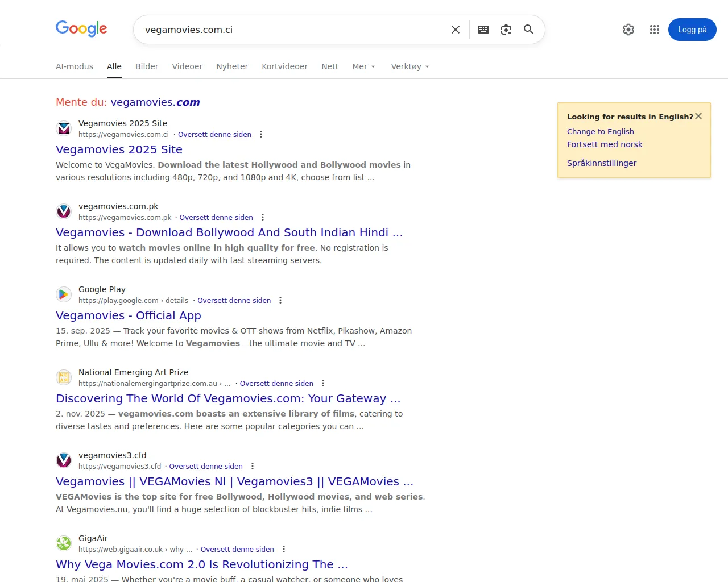
Task: Open Vegamovies || VEGAMovies Nl result link
Action: [234, 481]
